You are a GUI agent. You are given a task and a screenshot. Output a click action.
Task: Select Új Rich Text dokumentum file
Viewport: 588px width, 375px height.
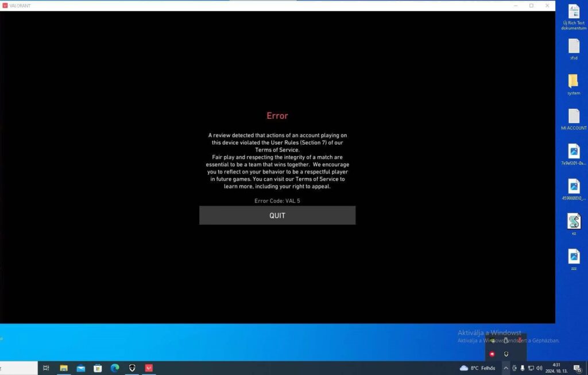[x=574, y=17]
